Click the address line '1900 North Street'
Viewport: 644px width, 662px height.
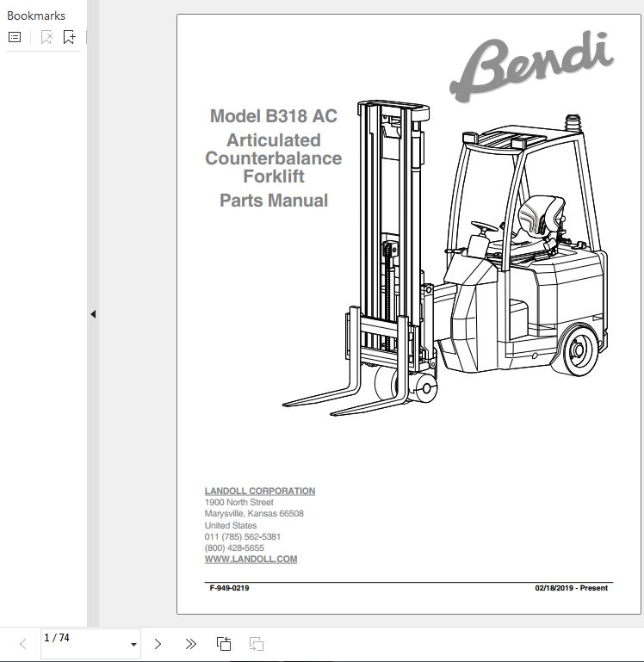point(239,502)
